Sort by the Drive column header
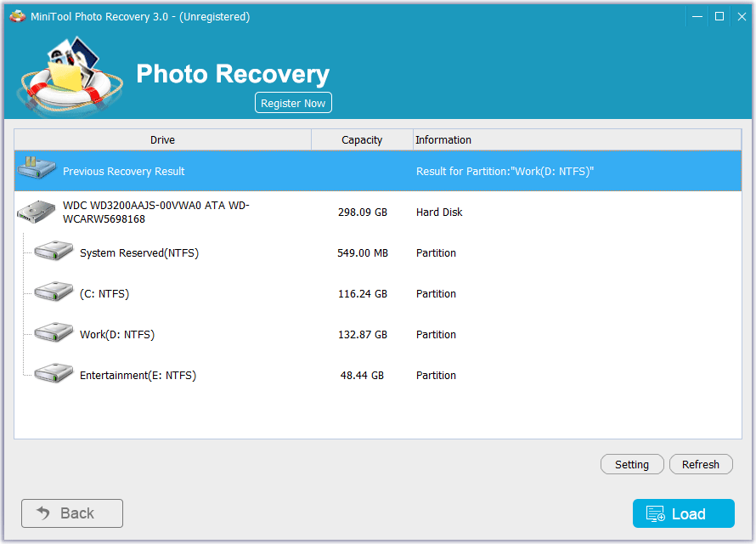The image size is (756, 544). pos(162,140)
